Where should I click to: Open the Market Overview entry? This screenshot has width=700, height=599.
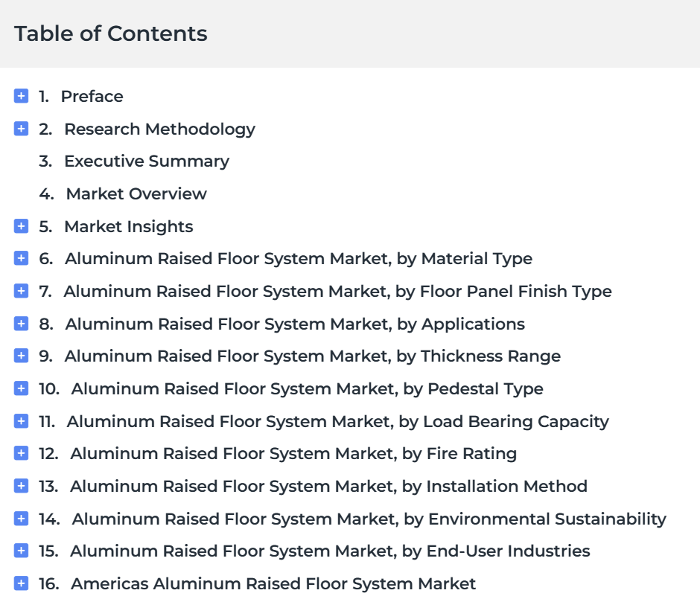(136, 193)
